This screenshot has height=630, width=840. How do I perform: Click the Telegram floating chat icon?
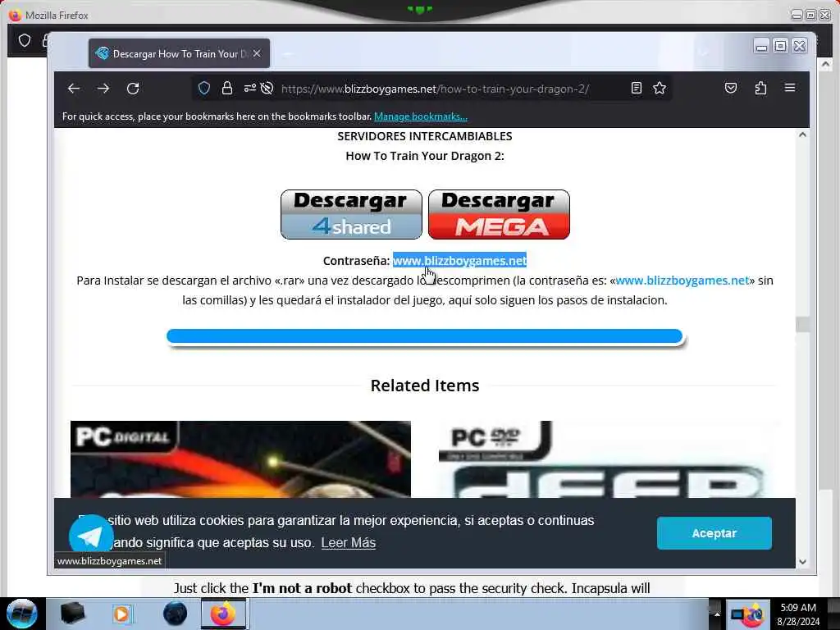pos(91,536)
